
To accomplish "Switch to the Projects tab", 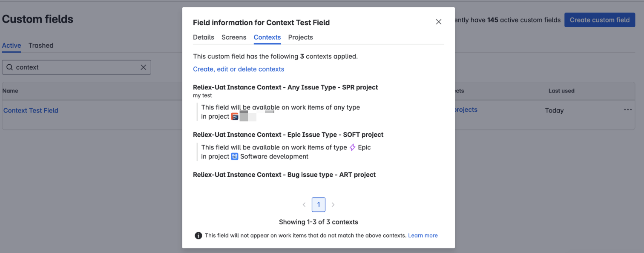I will (300, 37).
